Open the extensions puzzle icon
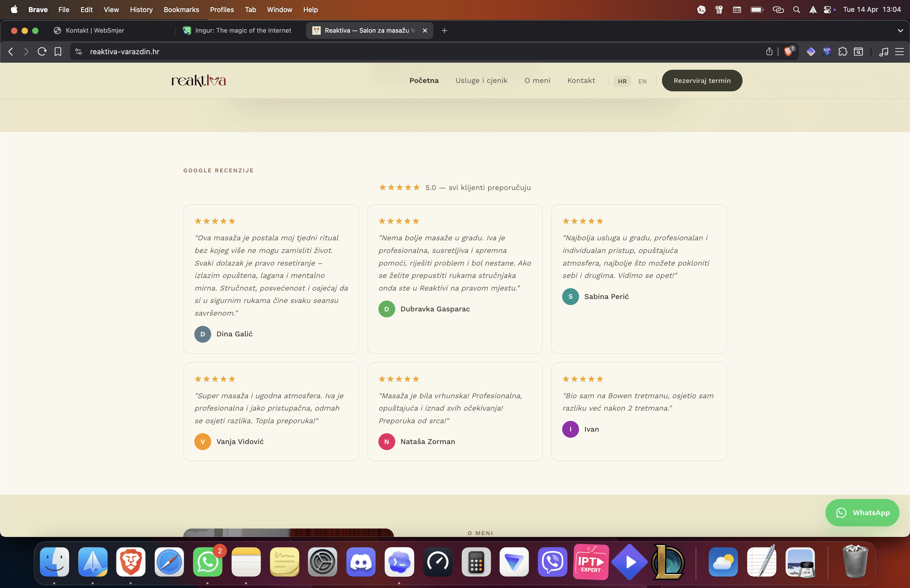The width and height of the screenshot is (910, 588). pos(842,52)
